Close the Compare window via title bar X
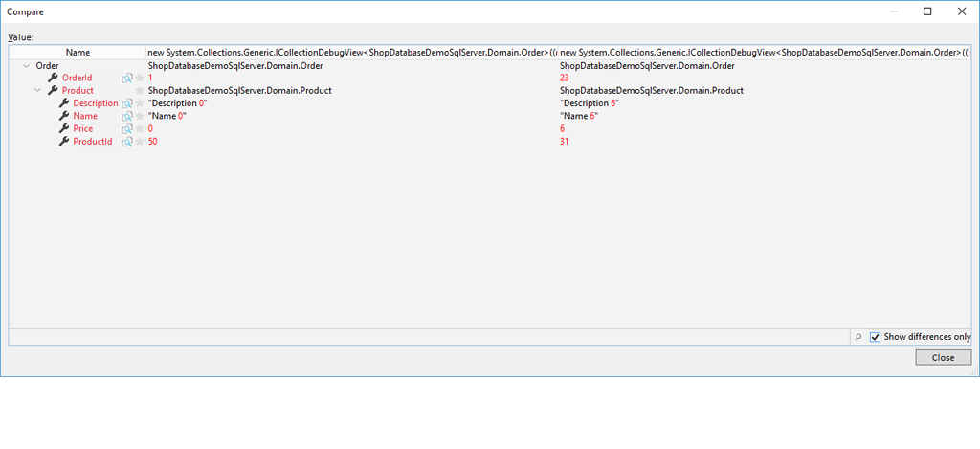The image size is (980, 449). coord(961,11)
